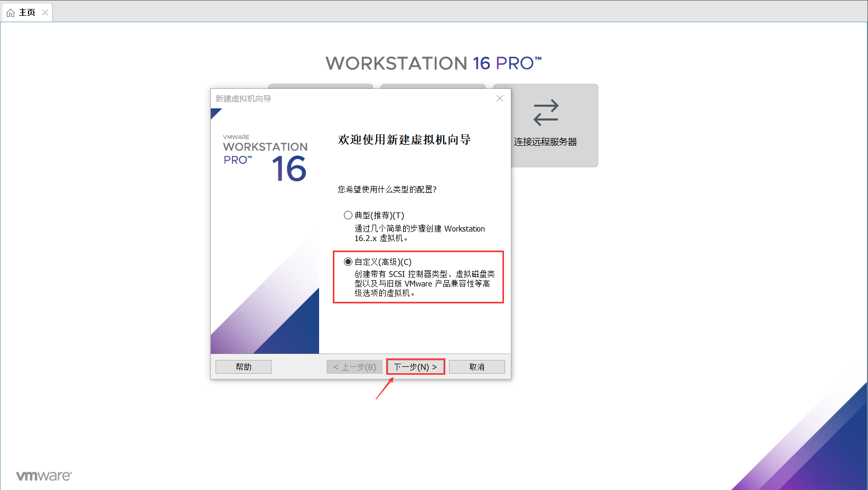
Task: Click the 上一步(B) button
Action: 354,366
